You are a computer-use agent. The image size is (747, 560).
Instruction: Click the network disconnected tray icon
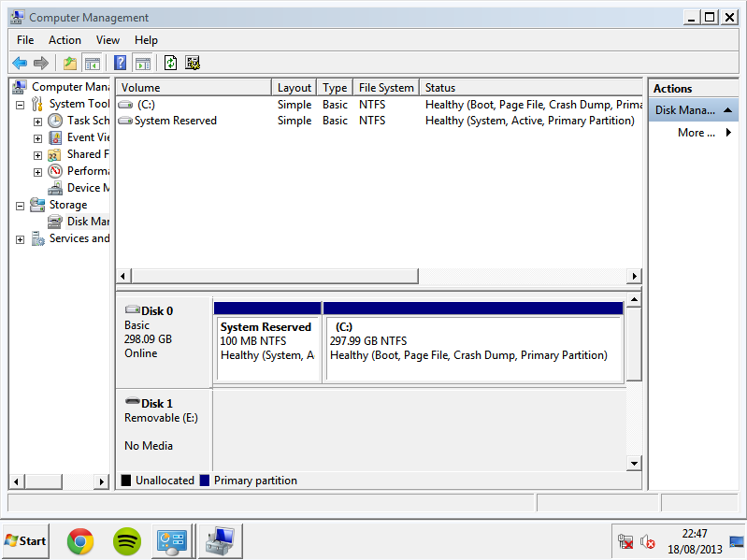pos(625,541)
